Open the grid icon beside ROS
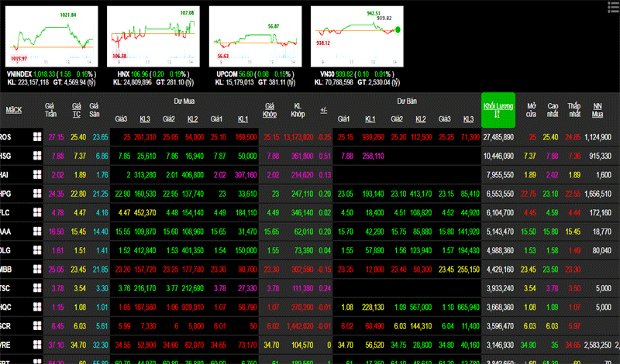This screenshot has height=364, width=620. (x=37, y=137)
